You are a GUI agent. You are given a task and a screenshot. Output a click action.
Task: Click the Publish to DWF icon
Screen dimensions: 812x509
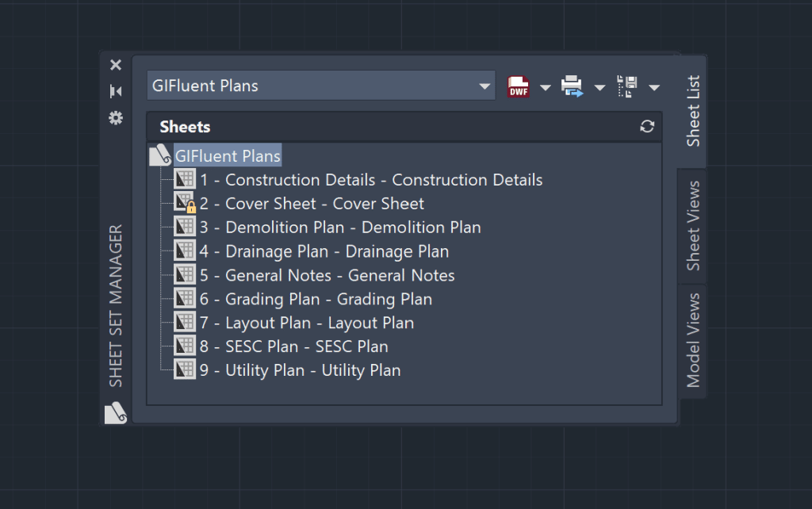tap(518, 87)
